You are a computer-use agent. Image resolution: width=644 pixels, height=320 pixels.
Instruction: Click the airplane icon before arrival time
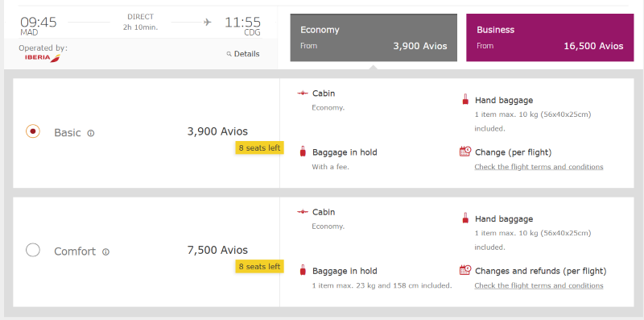(208, 22)
